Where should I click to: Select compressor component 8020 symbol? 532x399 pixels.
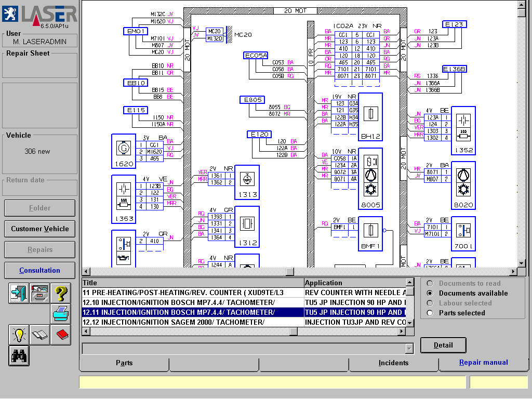(x=463, y=185)
